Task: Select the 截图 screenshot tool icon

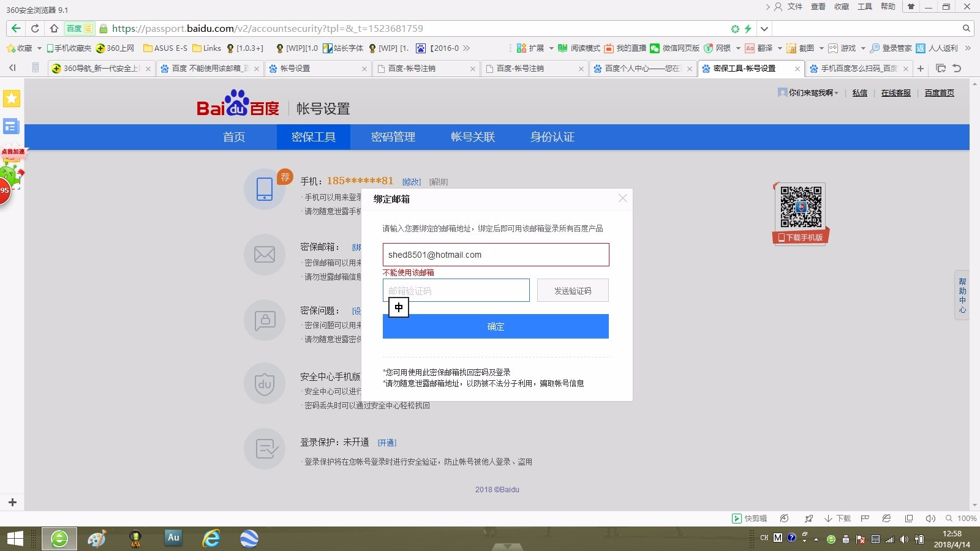Action: tap(790, 48)
